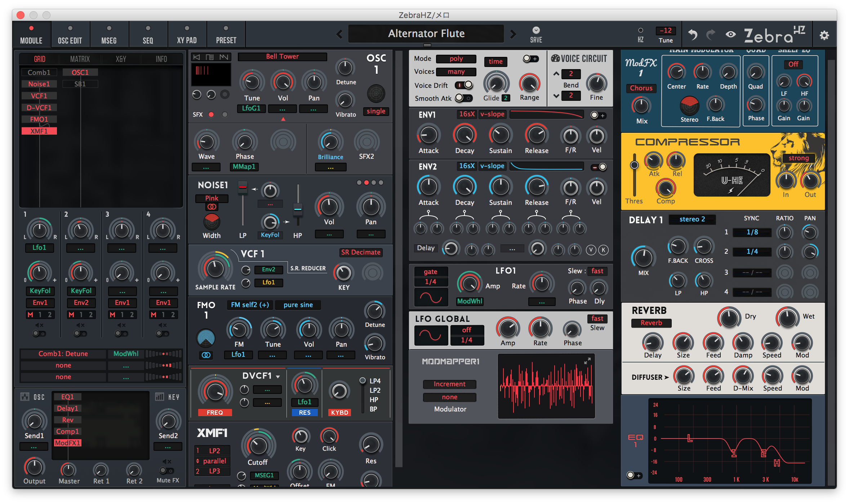
Task: Open the compressor strong mode dropdown
Action: coord(798,158)
